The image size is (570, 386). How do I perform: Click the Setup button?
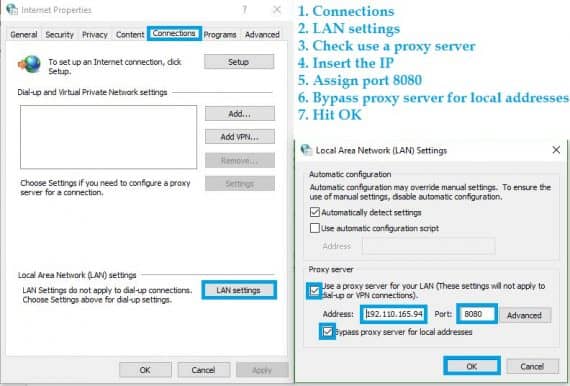(x=239, y=62)
